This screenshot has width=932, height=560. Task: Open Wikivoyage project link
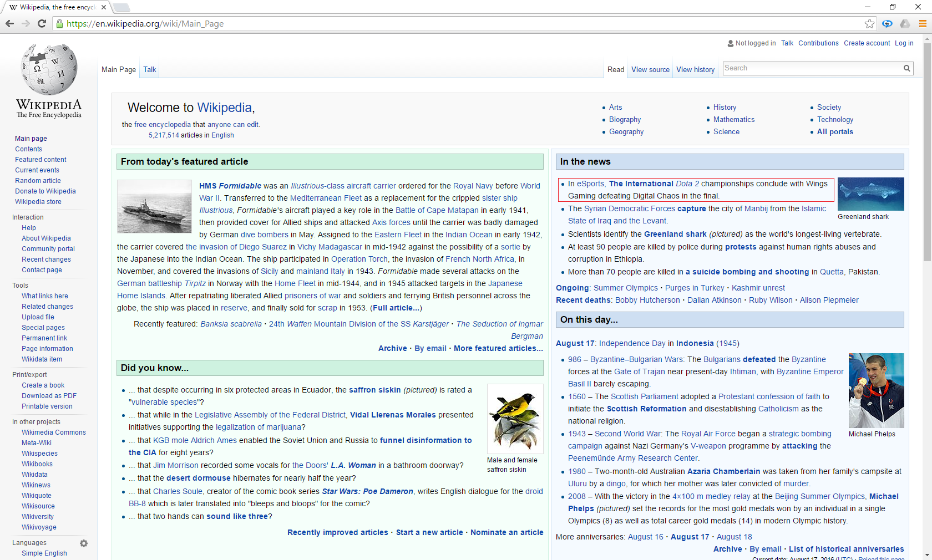pos(39,527)
